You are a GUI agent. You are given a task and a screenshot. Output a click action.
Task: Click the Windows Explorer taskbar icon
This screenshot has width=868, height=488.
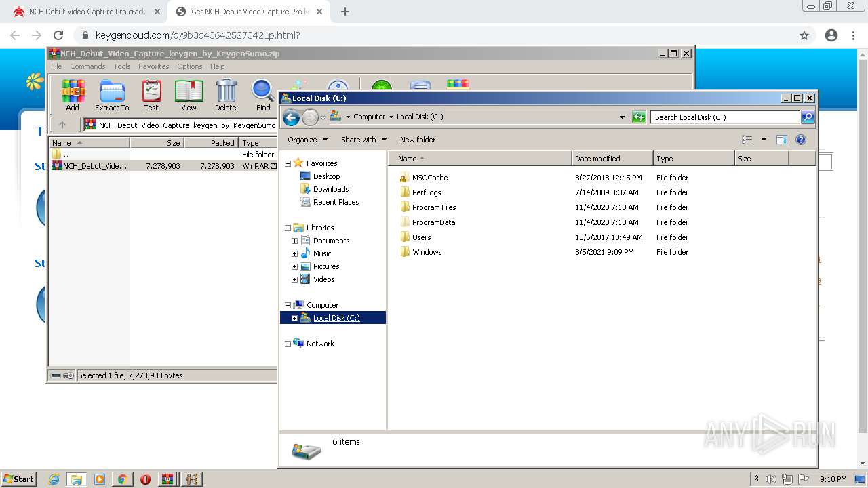tap(77, 479)
